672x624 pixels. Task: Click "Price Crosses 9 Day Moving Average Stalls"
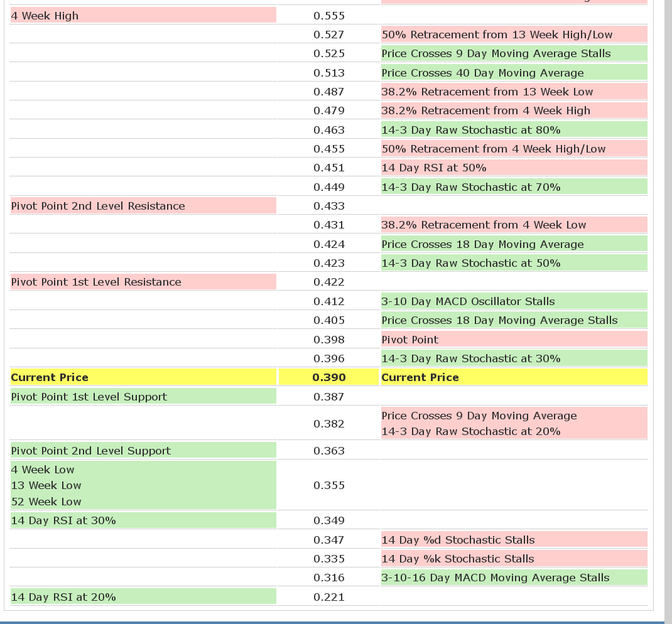(496, 53)
